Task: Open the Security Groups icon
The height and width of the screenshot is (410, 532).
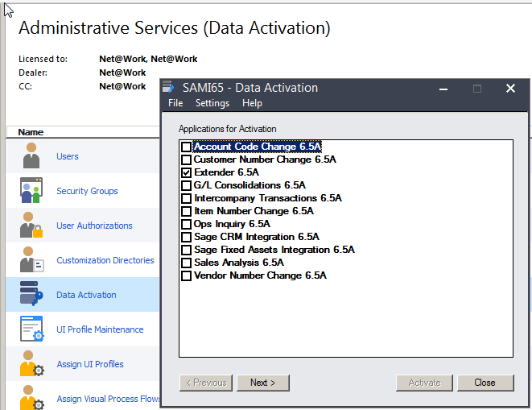Action: [31, 191]
